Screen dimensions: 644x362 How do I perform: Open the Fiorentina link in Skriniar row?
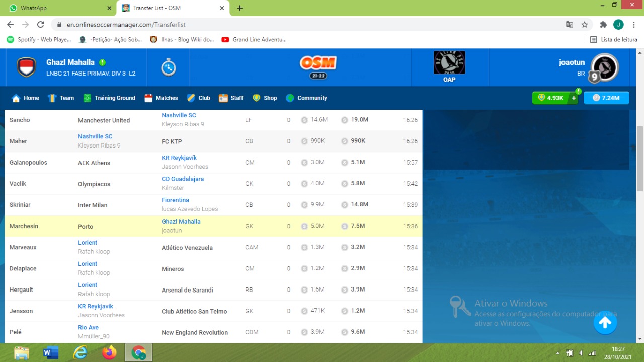coord(175,200)
